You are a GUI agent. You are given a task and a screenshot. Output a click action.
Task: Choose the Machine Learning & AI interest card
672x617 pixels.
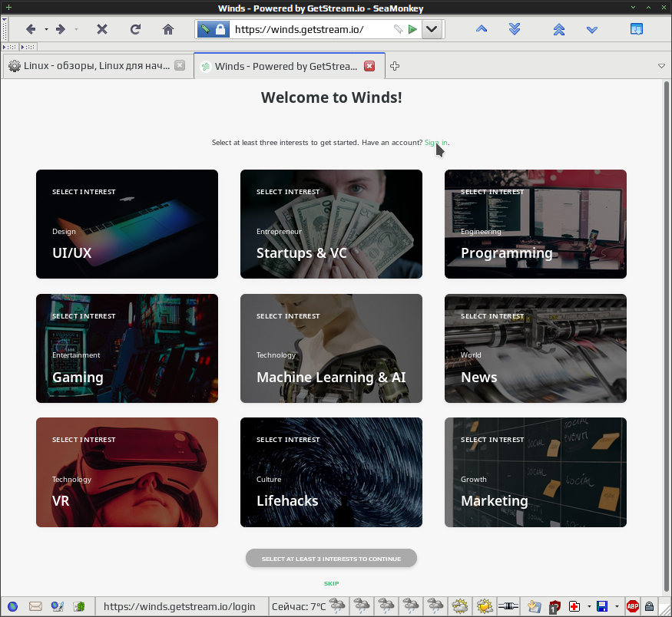click(331, 348)
